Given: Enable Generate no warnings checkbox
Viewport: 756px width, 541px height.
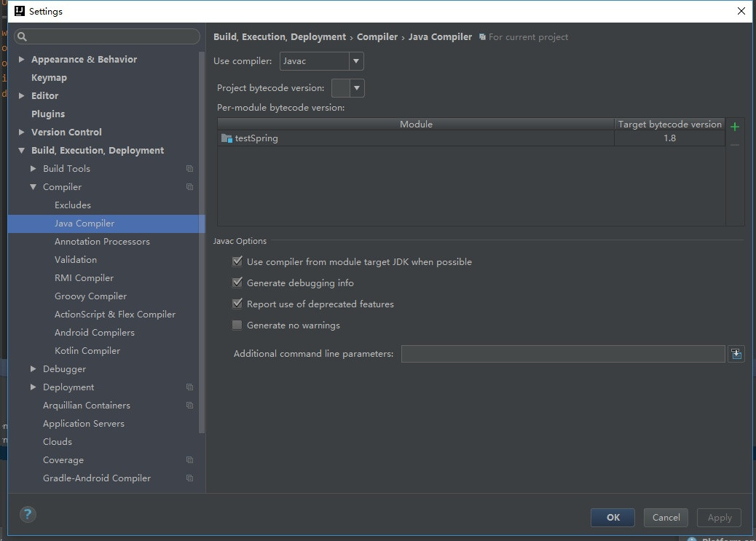Looking at the screenshot, I should pos(237,325).
